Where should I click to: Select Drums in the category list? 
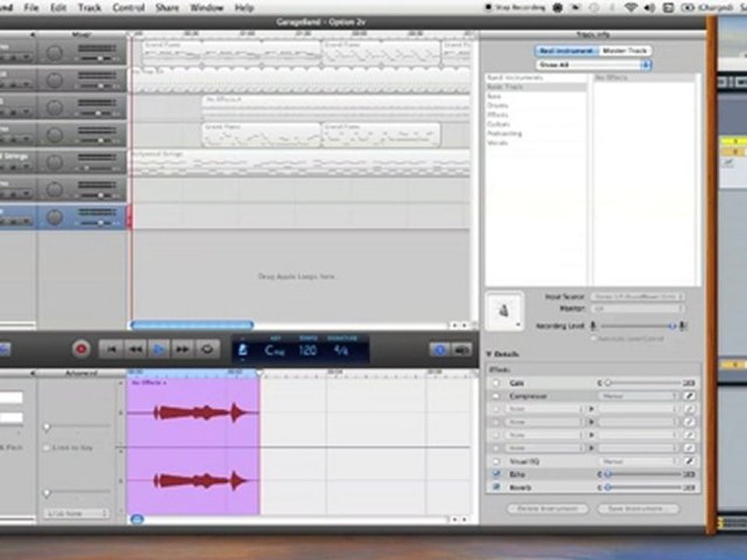click(x=535, y=105)
